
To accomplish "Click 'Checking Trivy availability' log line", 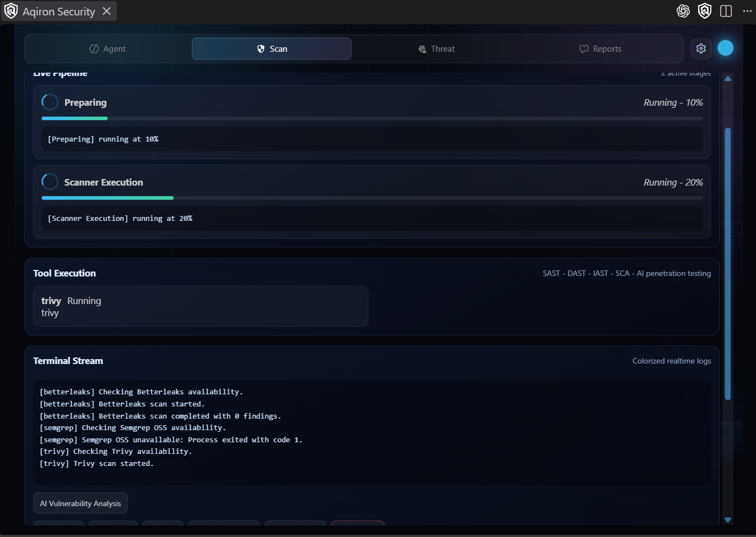I will [x=116, y=452].
